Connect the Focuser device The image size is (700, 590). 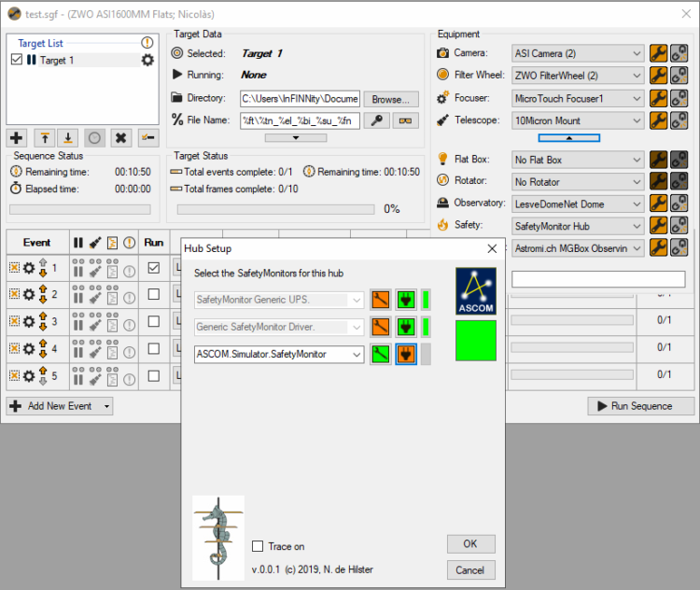coord(679,98)
